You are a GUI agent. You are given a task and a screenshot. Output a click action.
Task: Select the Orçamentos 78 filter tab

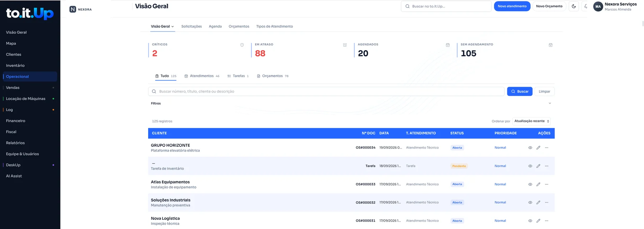pos(273,76)
